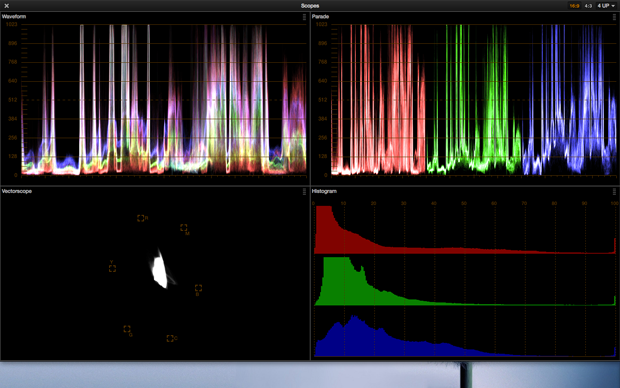620x388 pixels.
Task: Click the red channel histogram graph
Action: point(465,230)
